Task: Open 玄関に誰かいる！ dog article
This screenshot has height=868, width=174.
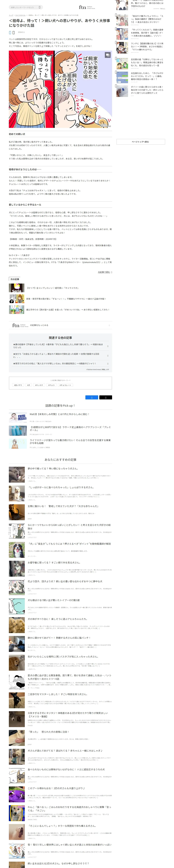Action: [x=63, y=506]
